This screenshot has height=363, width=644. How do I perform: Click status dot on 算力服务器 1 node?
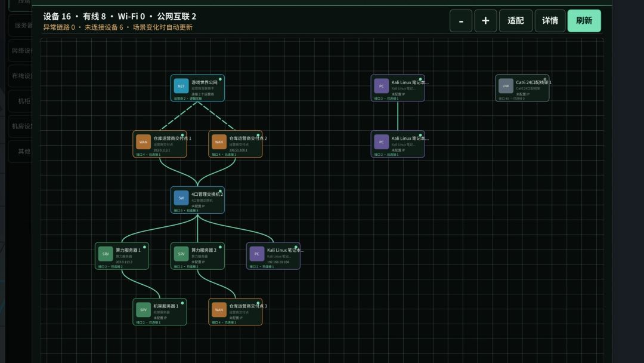tap(144, 247)
